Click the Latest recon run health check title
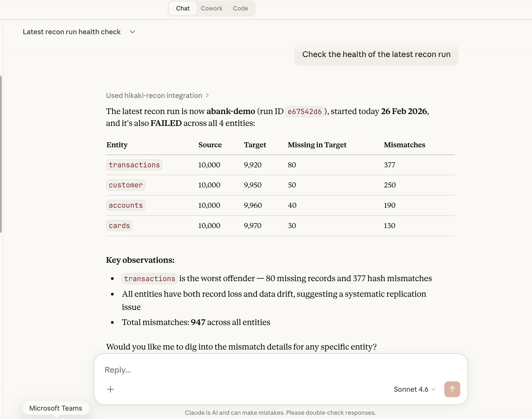 pos(72,32)
